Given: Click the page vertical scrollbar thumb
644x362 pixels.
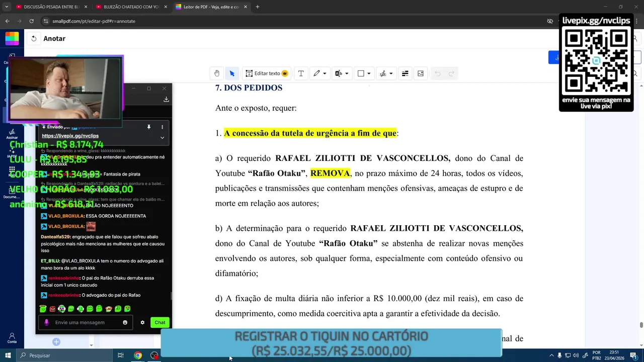Looking at the screenshot, I should pyautogui.click(x=641, y=325).
